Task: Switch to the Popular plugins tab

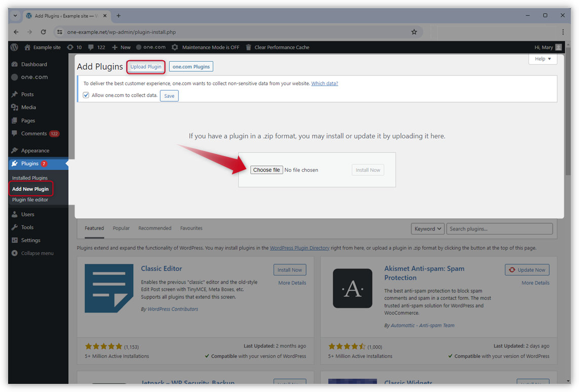Action: (121, 228)
